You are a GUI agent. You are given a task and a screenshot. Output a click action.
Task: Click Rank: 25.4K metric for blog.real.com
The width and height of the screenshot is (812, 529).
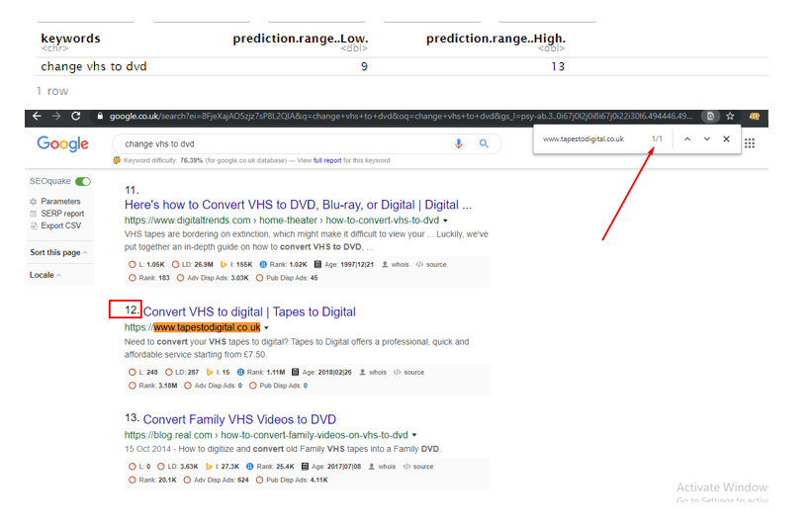270,467
